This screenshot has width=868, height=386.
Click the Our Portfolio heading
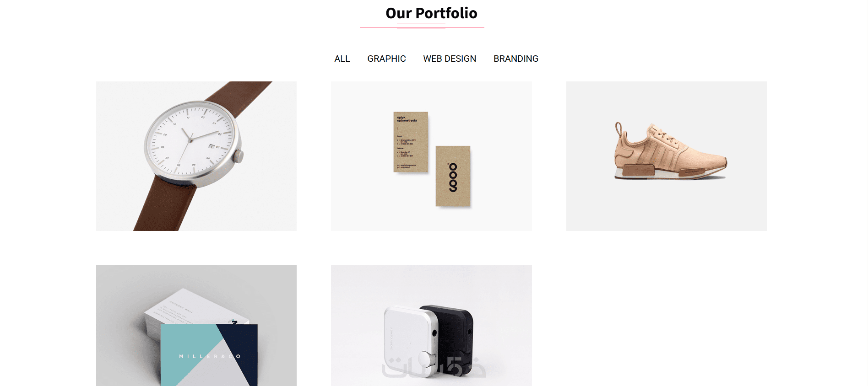[431, 13]
